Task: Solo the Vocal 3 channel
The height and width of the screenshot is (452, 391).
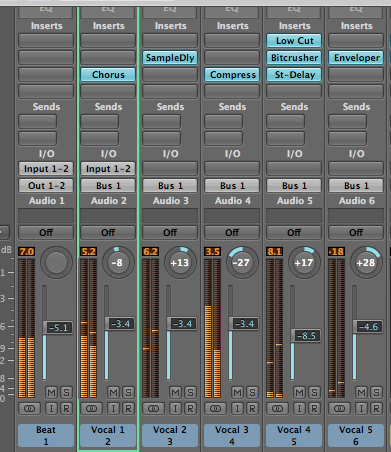Action: point(252,392)
